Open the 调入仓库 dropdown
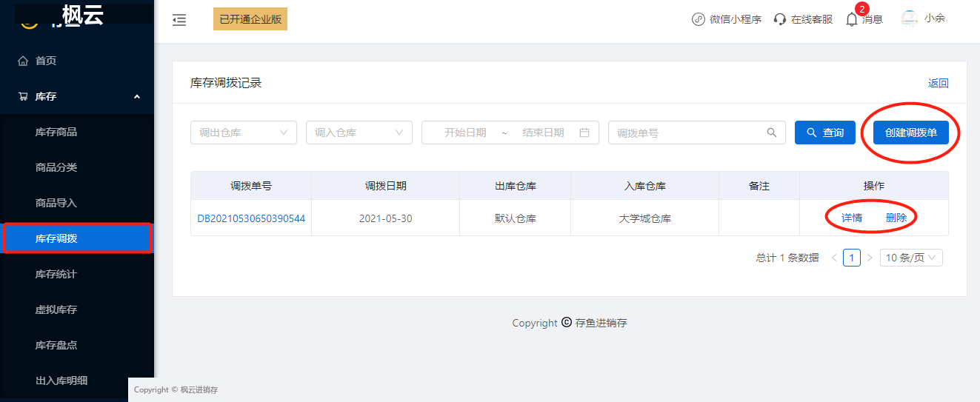Screen dimensions: 980x402 click(359, 133)
